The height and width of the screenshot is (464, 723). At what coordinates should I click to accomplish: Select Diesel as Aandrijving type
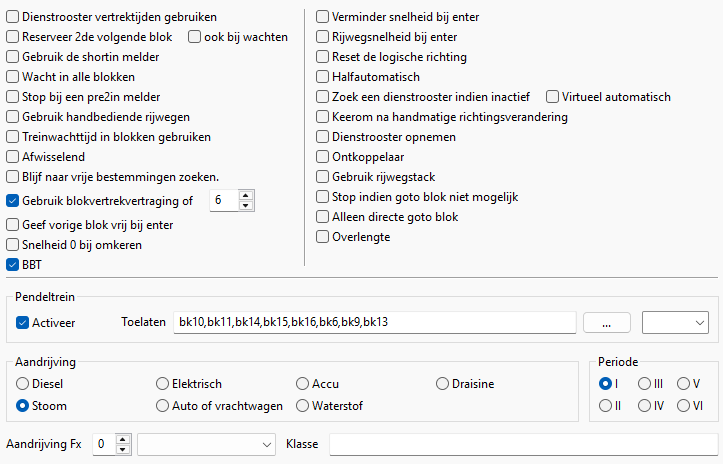pyautogui.click(x=23, y=384)
